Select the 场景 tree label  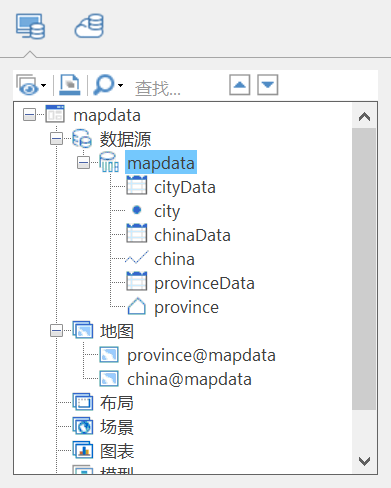point(117,427)
